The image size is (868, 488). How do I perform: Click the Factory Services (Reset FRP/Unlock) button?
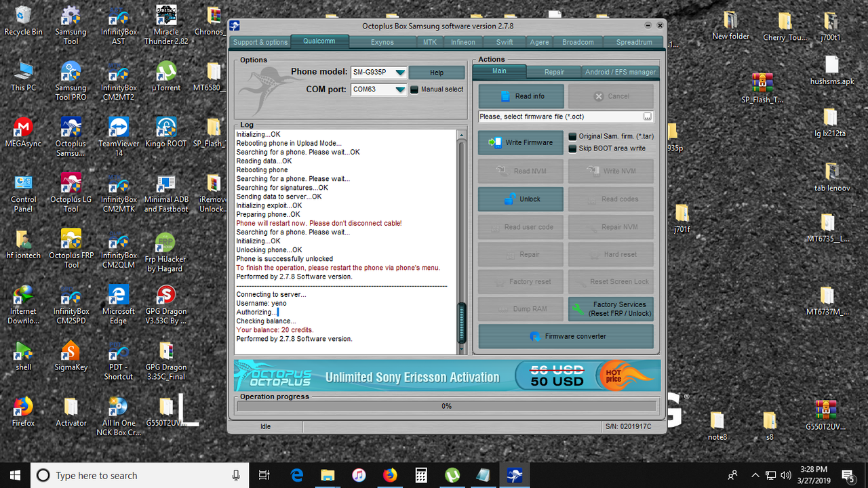[610, 308]
